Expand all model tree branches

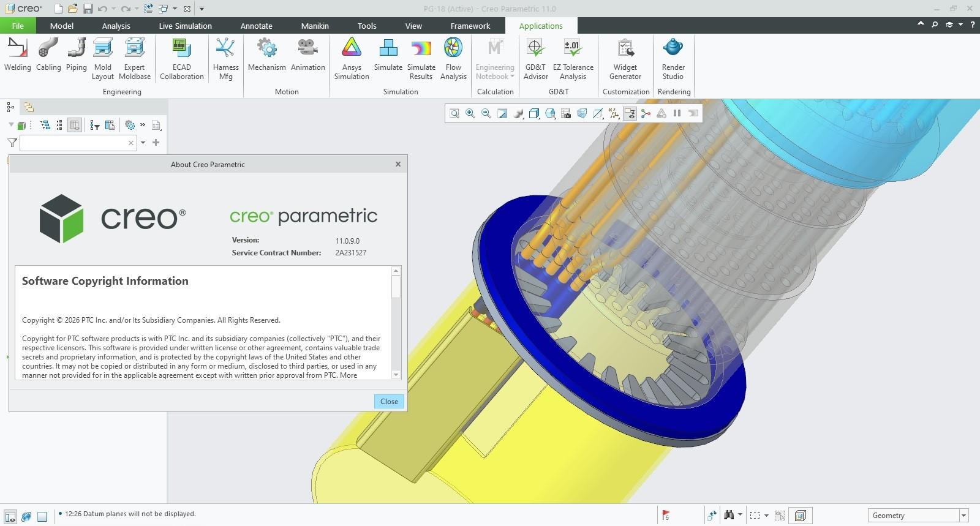[45, 125]
